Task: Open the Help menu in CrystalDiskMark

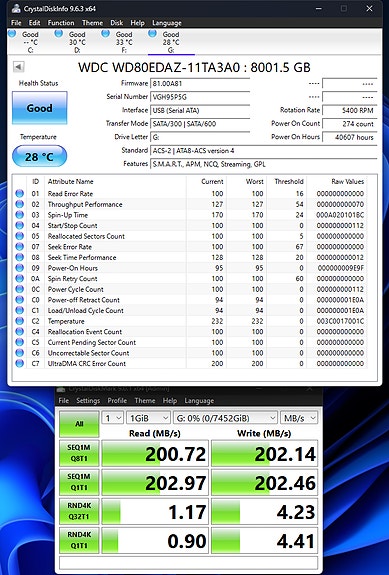Action: click(x=170, y=400)
